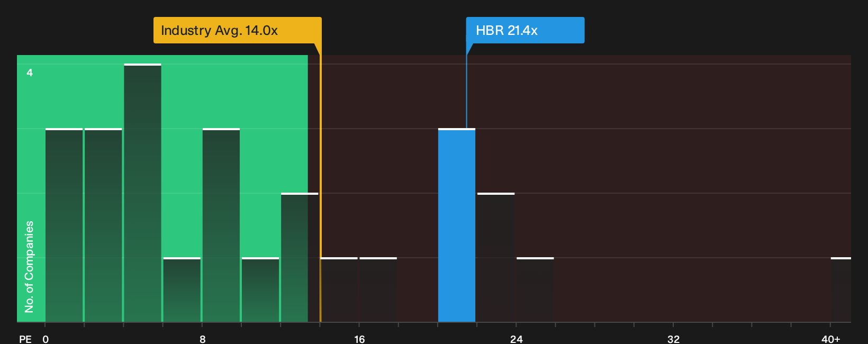
Task: Click the tallest bar with four companies
Action: pos(143,193)
